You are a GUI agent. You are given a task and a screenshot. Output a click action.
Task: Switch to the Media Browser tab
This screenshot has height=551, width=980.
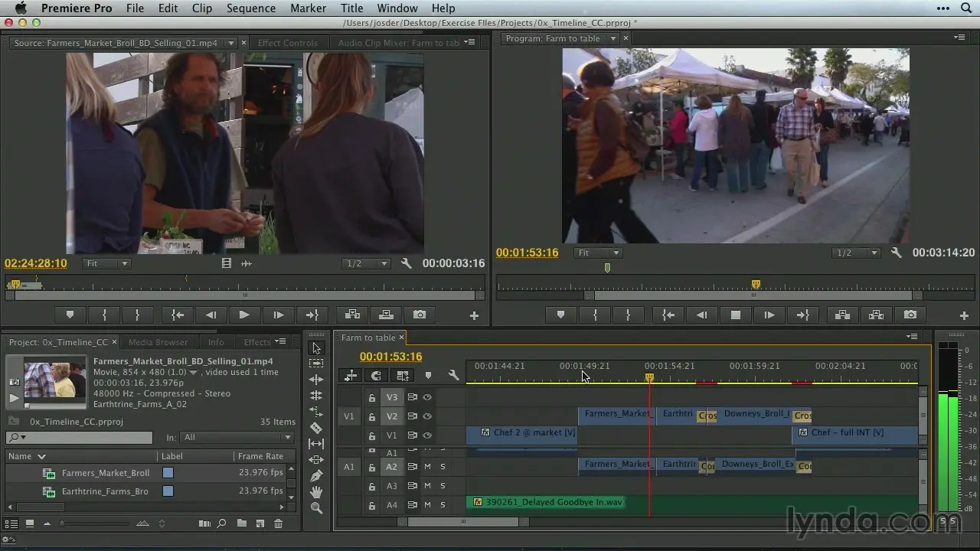(158, 342)
